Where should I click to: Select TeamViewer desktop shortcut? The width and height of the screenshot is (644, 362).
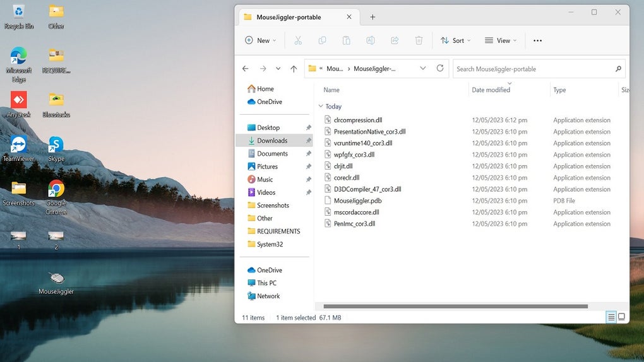click(18, 149)
